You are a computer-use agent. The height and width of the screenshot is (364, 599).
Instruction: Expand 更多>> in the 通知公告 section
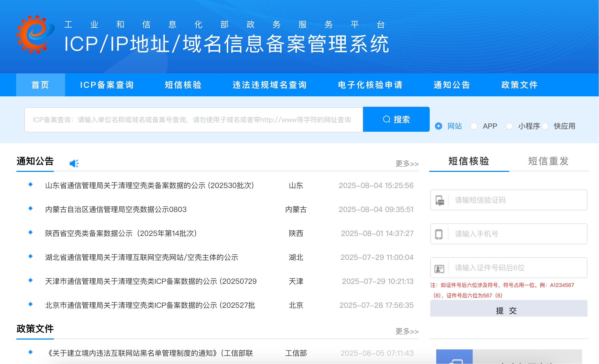[x=407, y=164]
